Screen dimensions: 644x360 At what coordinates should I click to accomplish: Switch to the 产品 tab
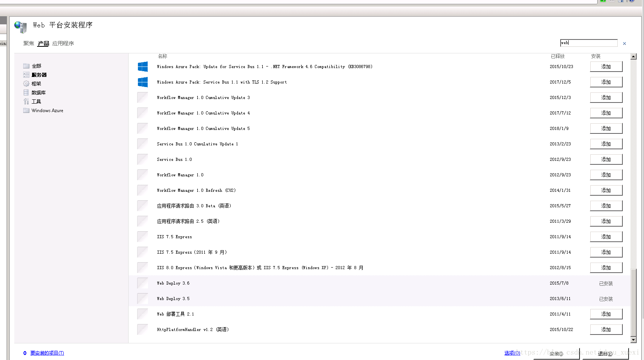coord(43,43)
